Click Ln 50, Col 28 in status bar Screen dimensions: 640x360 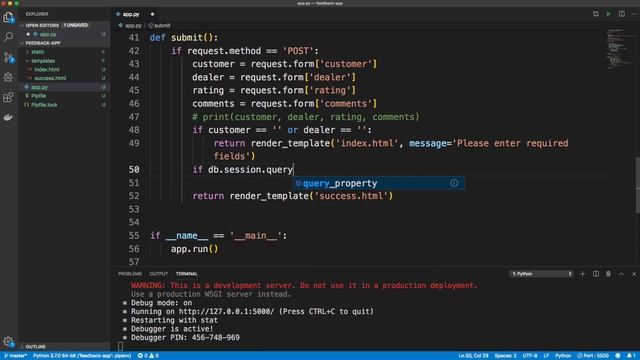[x=473, y=356]
